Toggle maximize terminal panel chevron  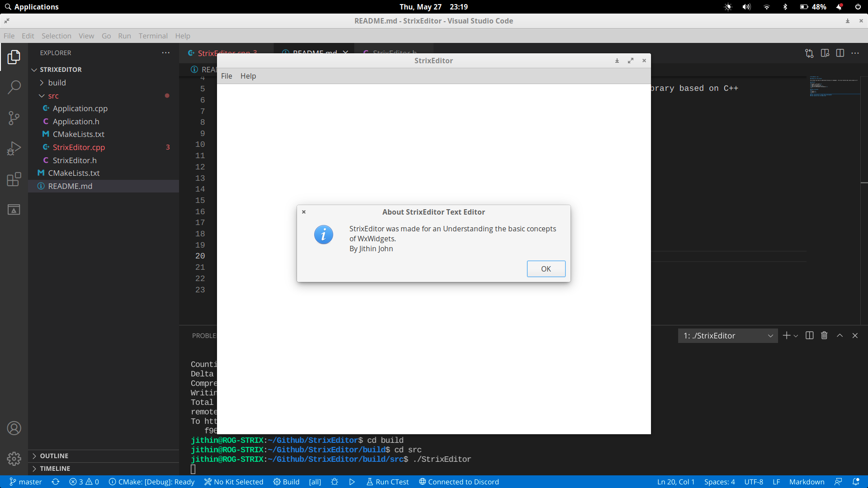(840, 335)
